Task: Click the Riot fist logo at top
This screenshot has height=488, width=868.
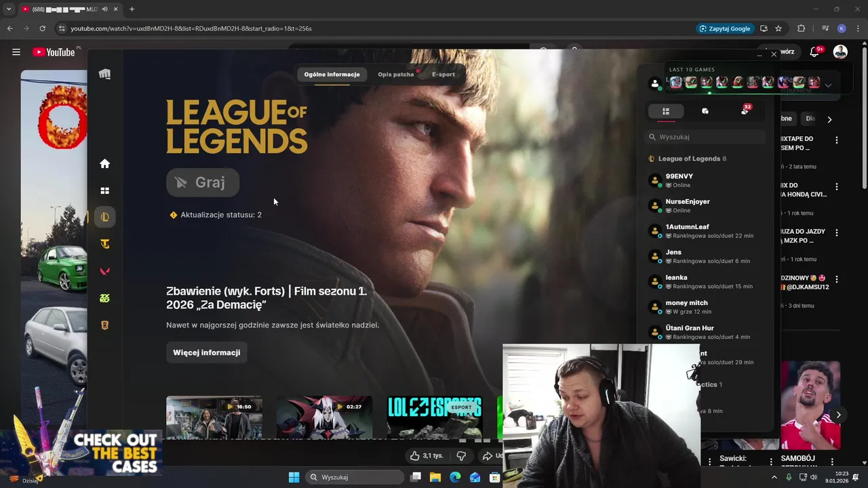Action: [x=104, y=74]
